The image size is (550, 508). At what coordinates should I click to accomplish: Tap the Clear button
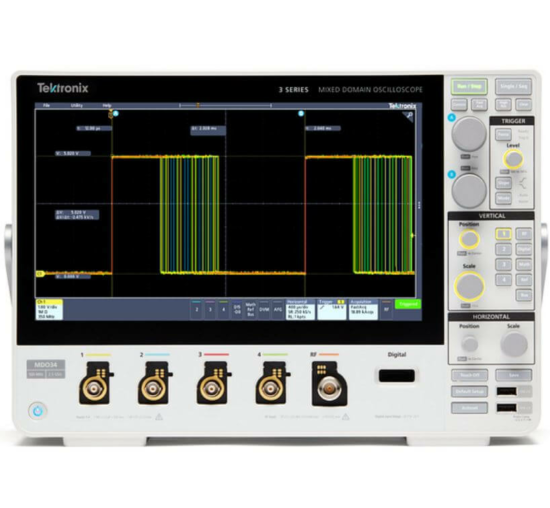[524, 104]
